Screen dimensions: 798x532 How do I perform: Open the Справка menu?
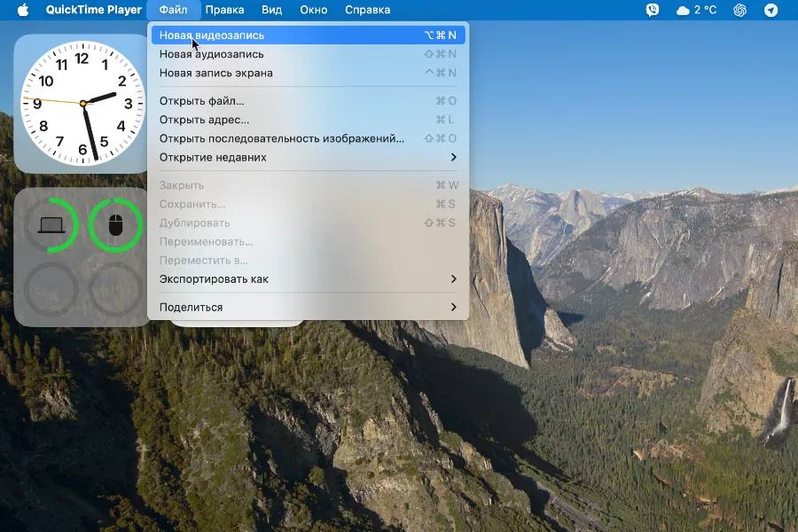pyautogui.click(x=367, y=10)
